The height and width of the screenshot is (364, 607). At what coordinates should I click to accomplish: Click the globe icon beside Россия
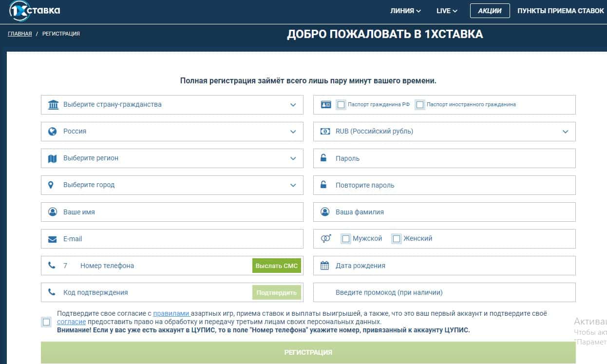point(53,132)
